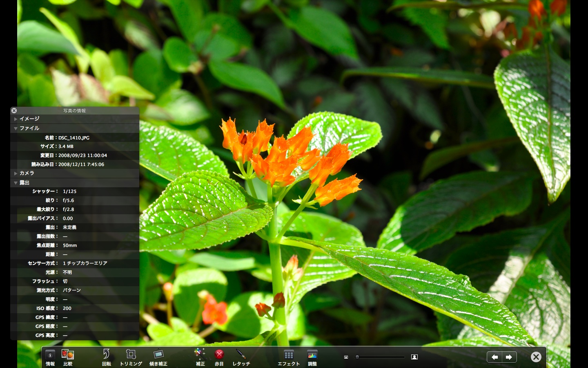Viewport: 588px width, 368px height.
Task: Expand the イメージ section
Action: click(x=16, y=119)
